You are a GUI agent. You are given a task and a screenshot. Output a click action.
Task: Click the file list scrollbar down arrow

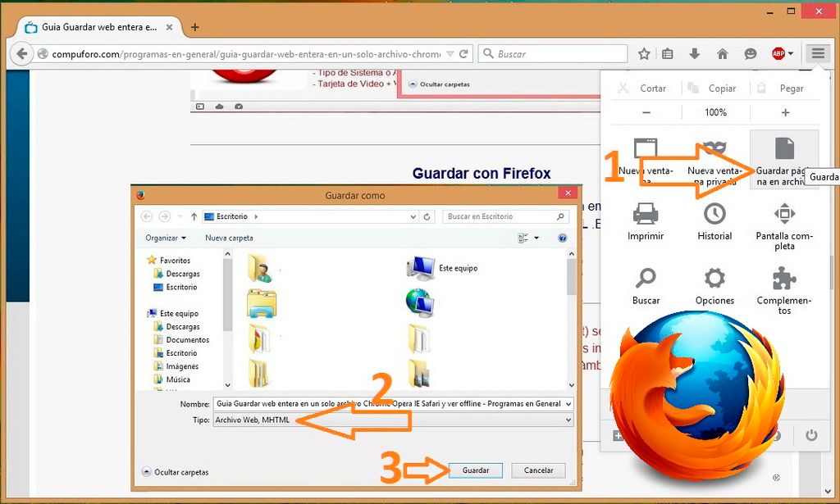572,384
